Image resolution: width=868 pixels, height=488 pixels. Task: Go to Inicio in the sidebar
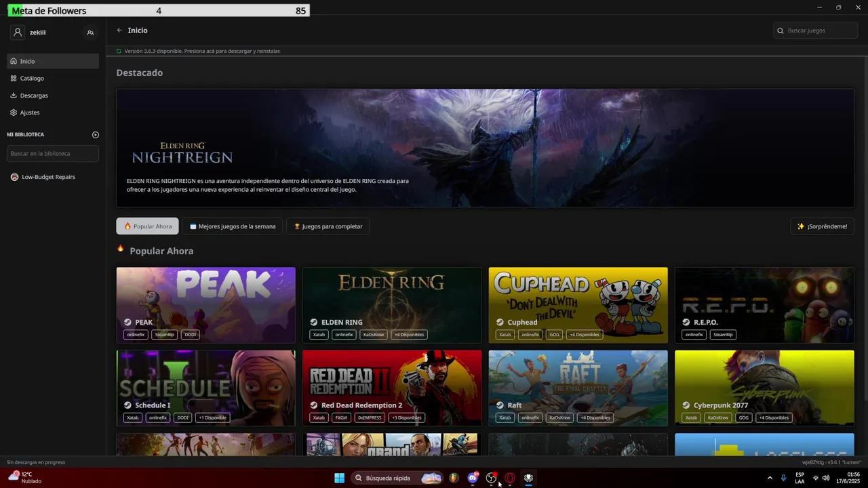pos(53,61)
